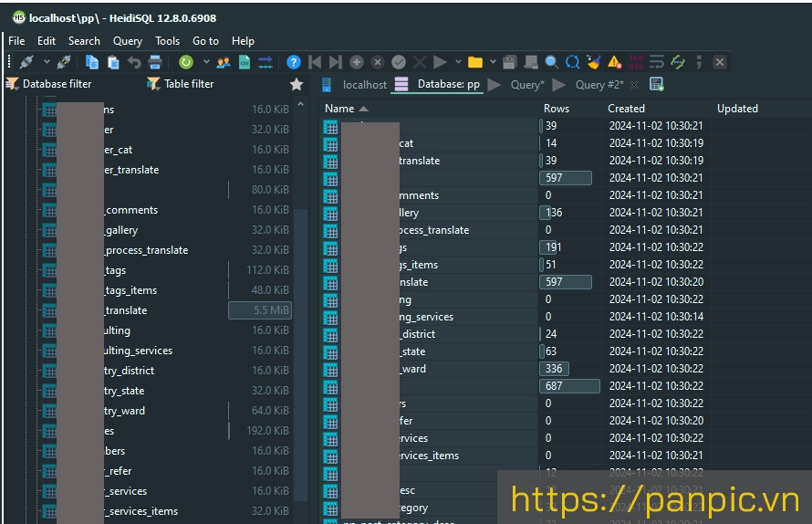Switch to the localhost host tab
The image size is (812, 524).
[x=355, y=85]
